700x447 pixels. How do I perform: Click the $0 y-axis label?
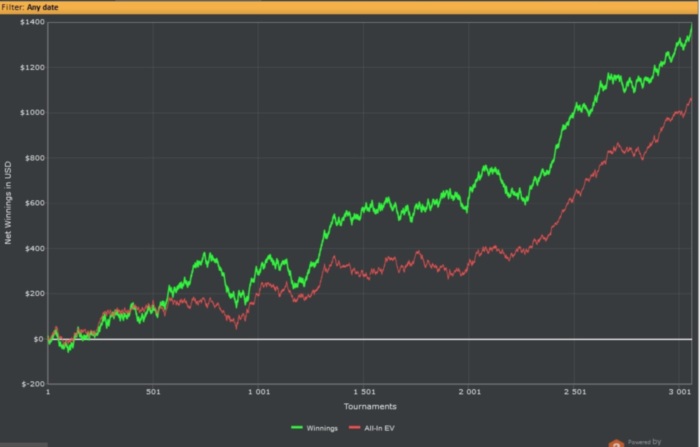coord(39,339)
